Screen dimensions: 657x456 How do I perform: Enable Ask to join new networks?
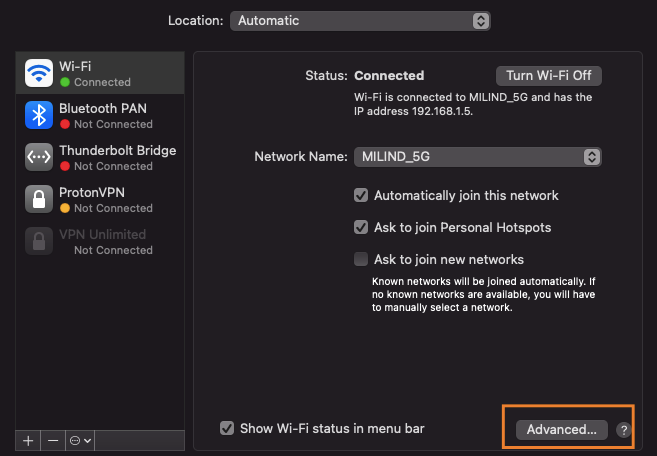tap(361, 260)
